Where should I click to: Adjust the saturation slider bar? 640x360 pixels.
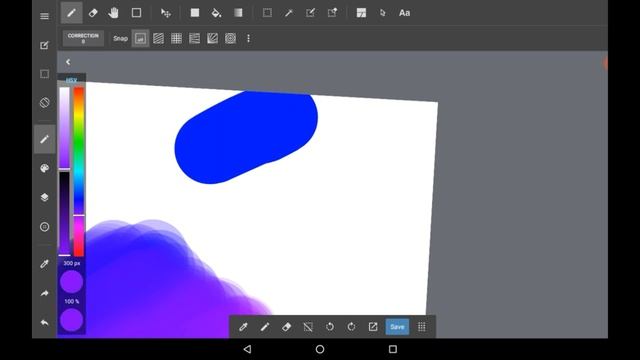[x=64, y=128]
